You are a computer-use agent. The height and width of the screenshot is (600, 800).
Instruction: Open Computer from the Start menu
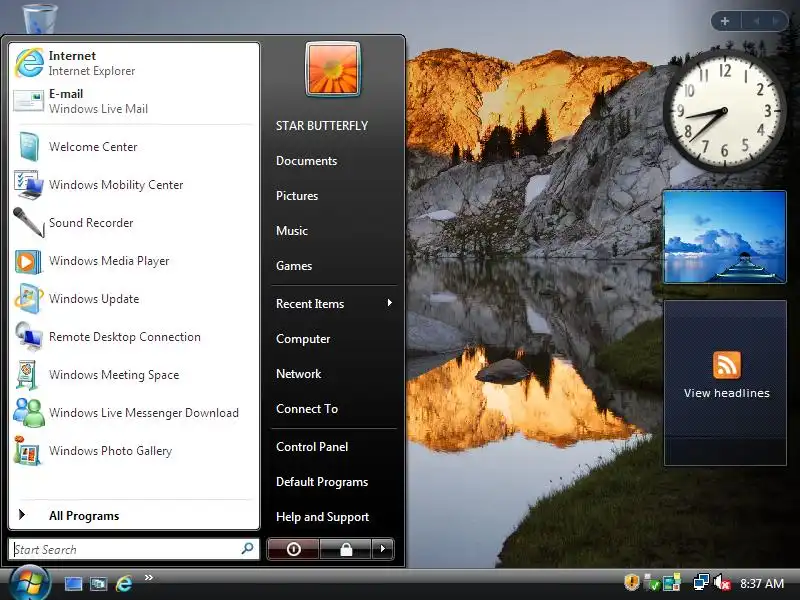pos(303,339)
